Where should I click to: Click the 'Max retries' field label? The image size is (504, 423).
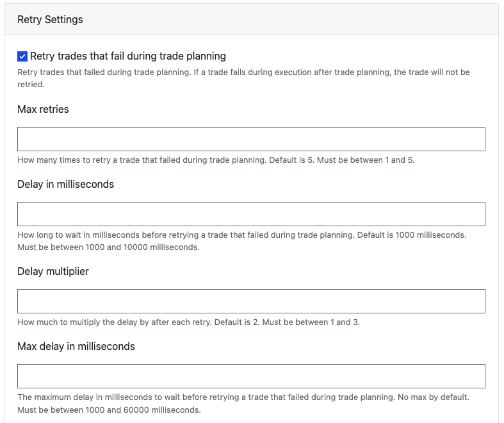[x=43, y=109]
